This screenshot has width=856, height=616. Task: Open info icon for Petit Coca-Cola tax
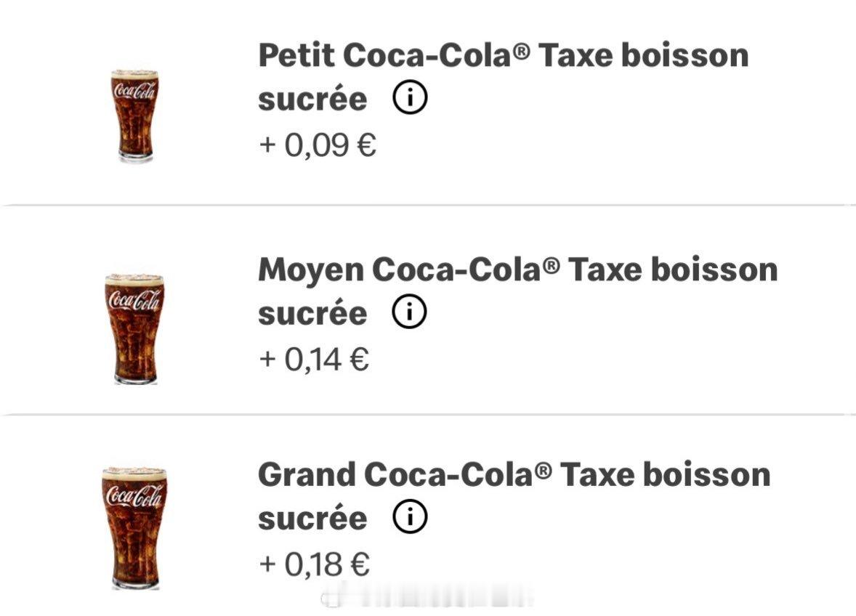[x=410, y=99]
